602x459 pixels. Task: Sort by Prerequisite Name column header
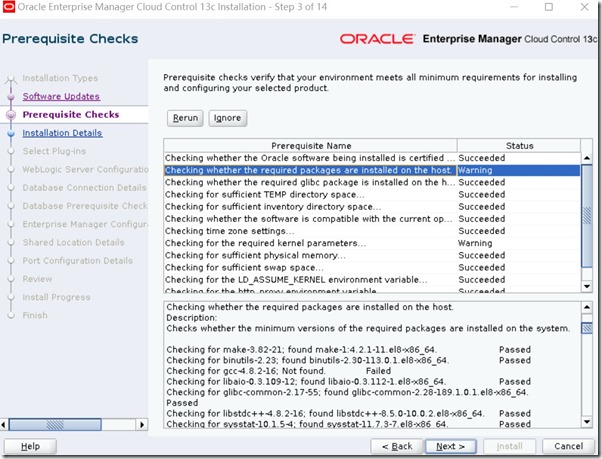[x=311, y=146]
